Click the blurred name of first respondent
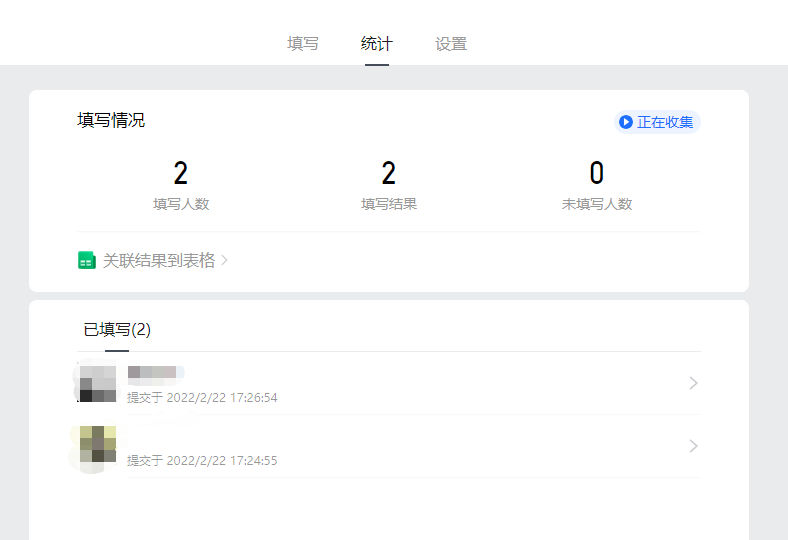Image resolution: width=788 pixels, height=540 pixels. [x=152, y=372]
